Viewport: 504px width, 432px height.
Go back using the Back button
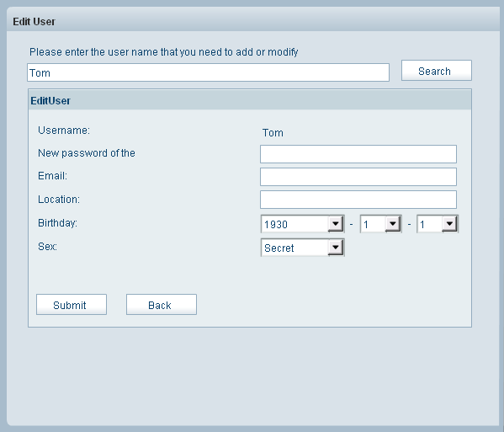162,305
